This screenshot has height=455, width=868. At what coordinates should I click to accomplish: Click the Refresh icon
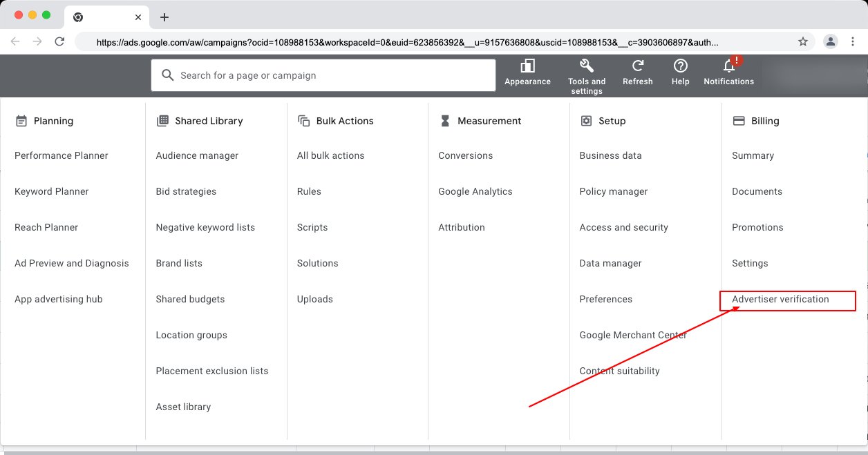click(x=638, y=66)
